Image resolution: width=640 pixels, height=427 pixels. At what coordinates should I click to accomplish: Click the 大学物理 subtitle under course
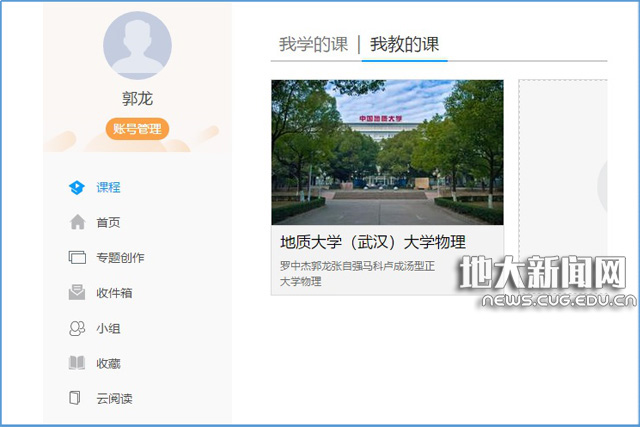click(300, 281)
